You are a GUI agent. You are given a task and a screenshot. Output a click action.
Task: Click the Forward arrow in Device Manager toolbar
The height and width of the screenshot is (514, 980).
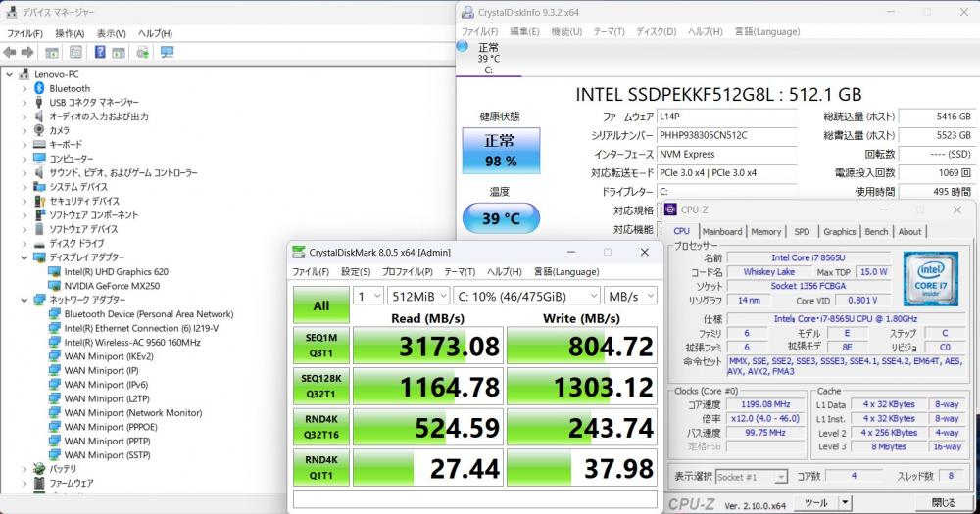click(x=27, y=53)
